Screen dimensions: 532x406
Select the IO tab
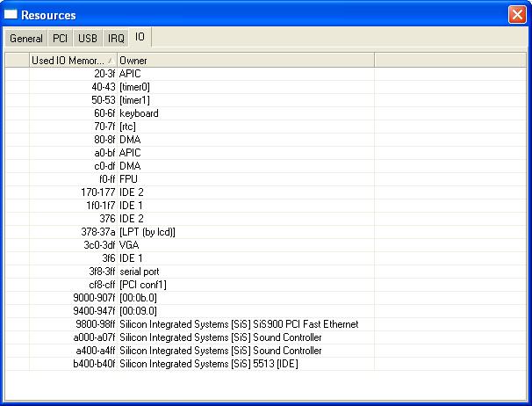pyautogui.click(x=140, y=37)
